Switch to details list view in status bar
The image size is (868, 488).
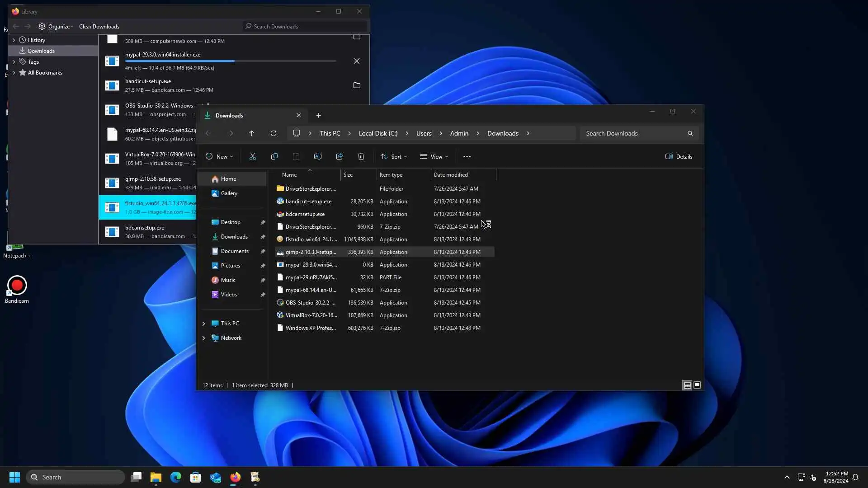tap(687, 385)
